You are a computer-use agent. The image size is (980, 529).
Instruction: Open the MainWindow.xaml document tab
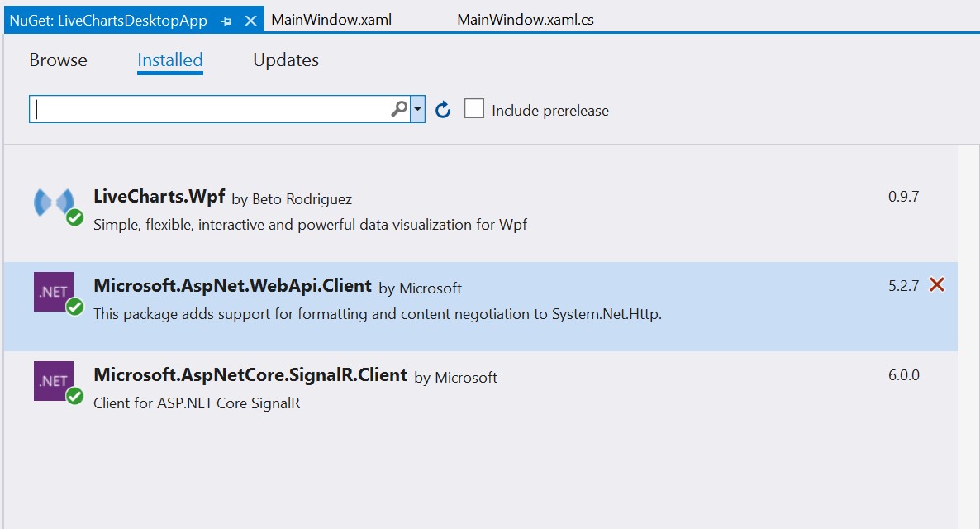click(331, 20)
